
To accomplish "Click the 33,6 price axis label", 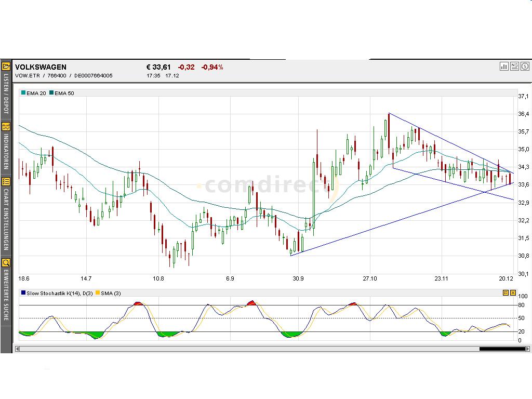I will click(523, 184).
